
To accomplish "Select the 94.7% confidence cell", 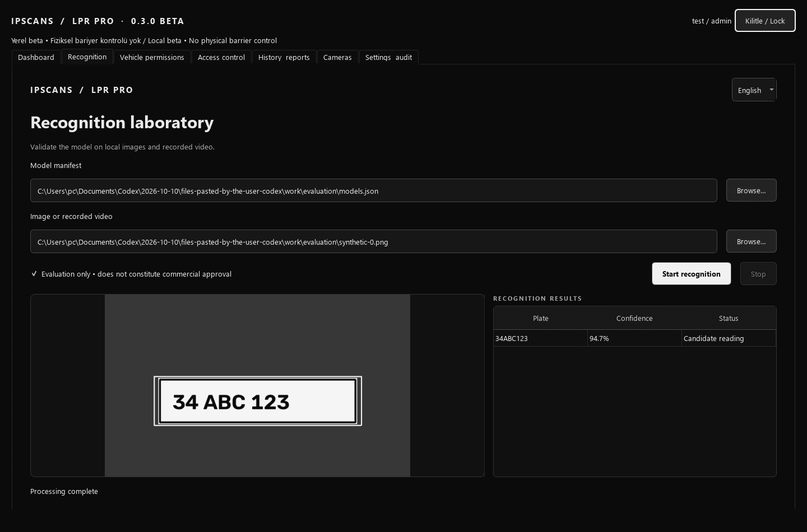I will tap(634, 338).
